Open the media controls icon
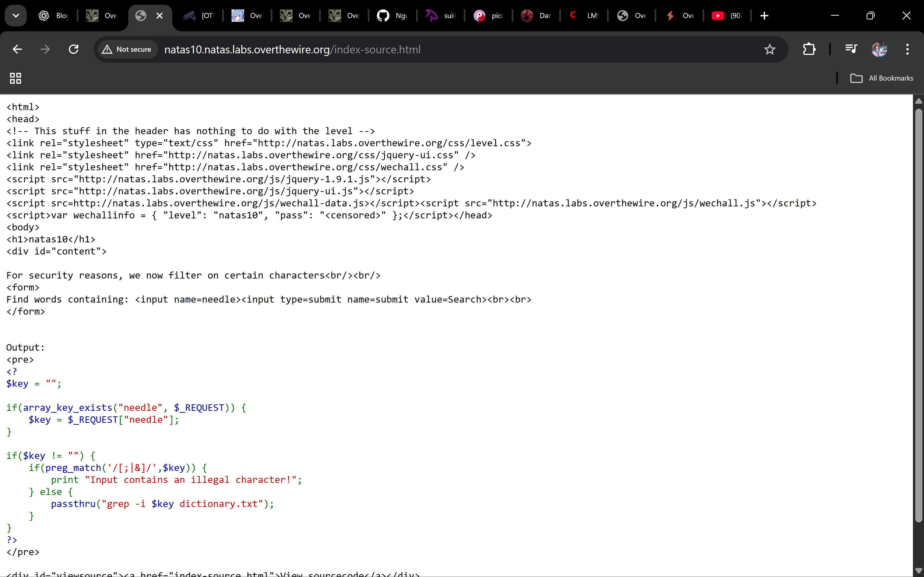This screenshot has width=924, height=577. [851, 49]
